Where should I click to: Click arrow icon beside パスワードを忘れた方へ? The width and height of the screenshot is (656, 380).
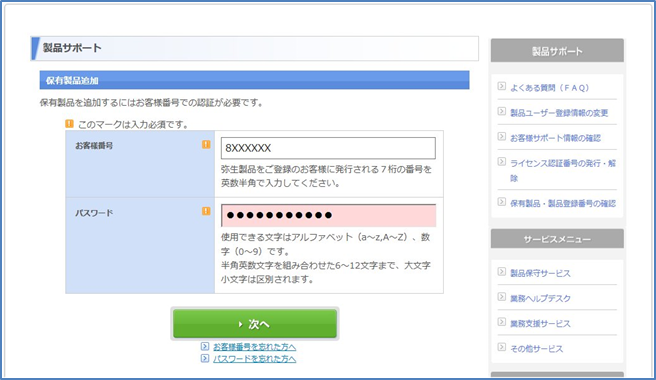205,358
